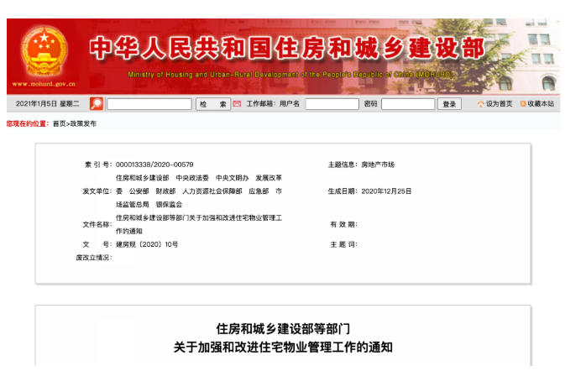565x392 pixels.
Task: Click the date text 2021年1月5日 星期二
Action: point(48,104)
